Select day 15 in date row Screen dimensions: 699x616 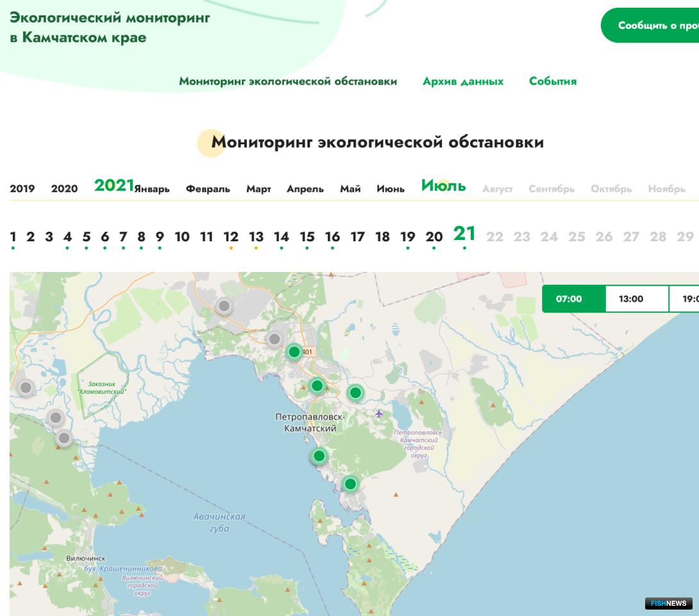pos(307,237)
